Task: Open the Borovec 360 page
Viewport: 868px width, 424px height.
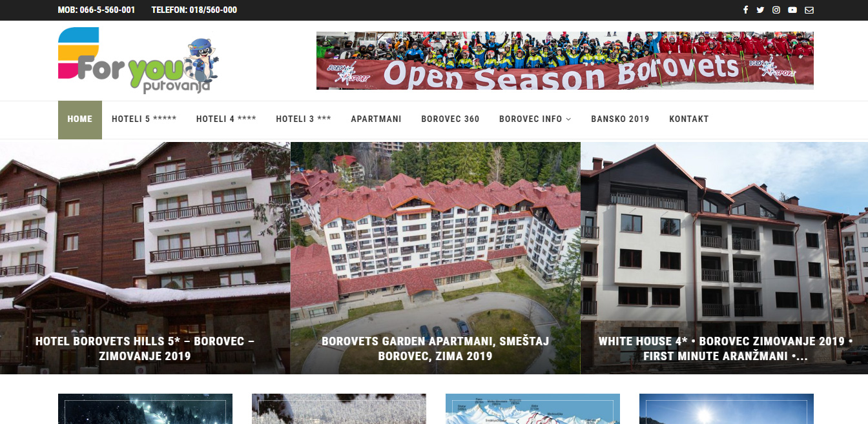Action: tap(450, 119)
